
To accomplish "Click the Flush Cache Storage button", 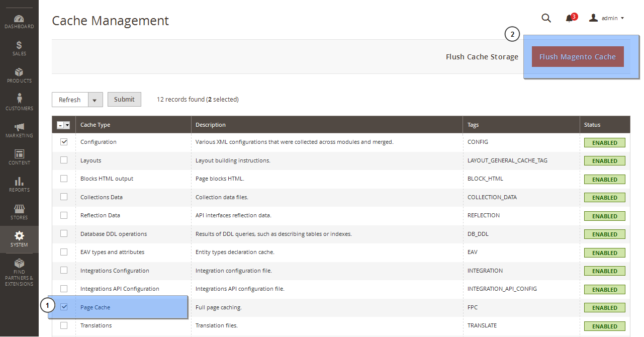I will tap(482, 57).
